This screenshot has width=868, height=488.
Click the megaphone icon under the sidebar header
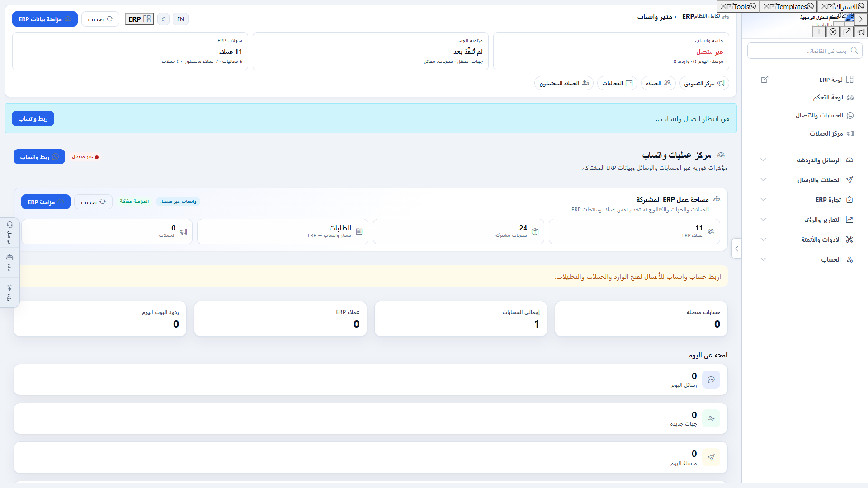click(861, 32)
